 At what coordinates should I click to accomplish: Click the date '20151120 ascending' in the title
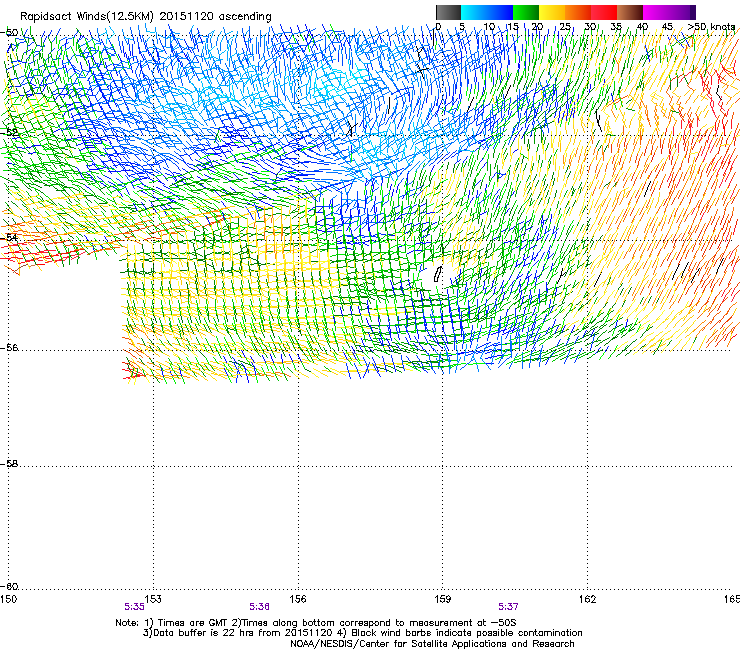point(215,17)
